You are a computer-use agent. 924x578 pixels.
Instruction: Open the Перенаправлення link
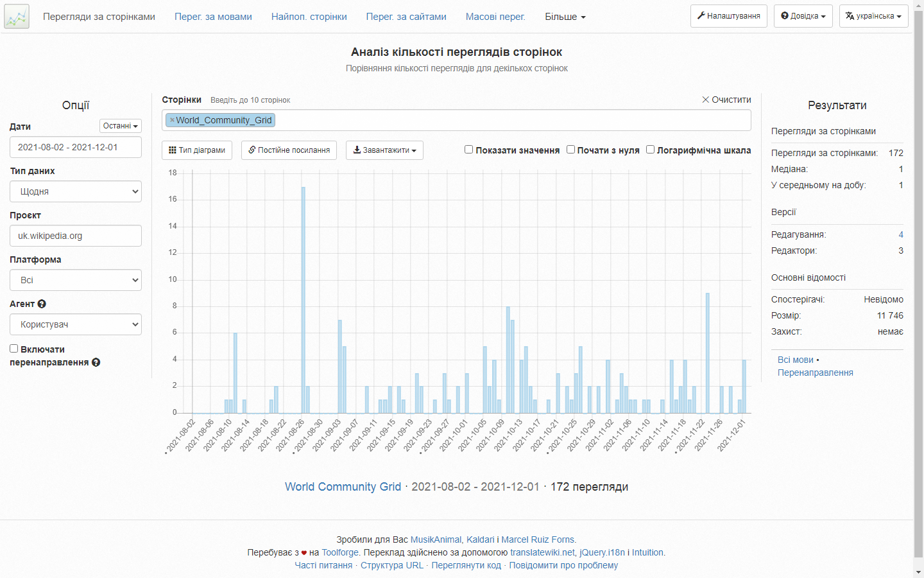point(816,372)
